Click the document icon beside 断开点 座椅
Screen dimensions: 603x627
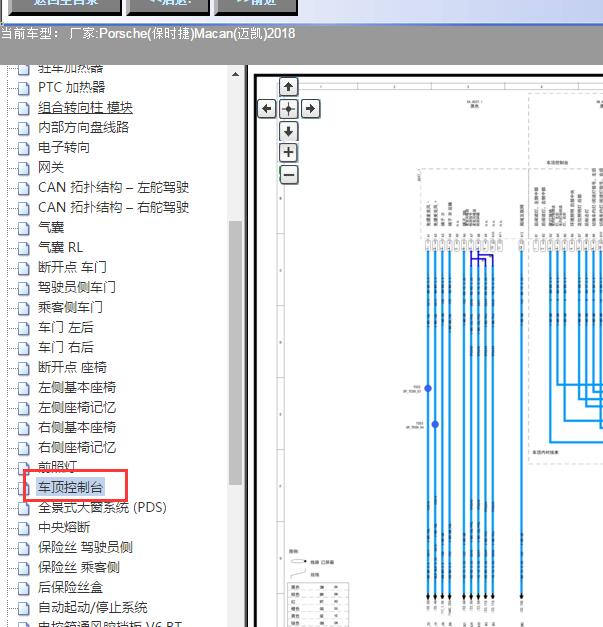pyautogui.click(x=24, y=368)
